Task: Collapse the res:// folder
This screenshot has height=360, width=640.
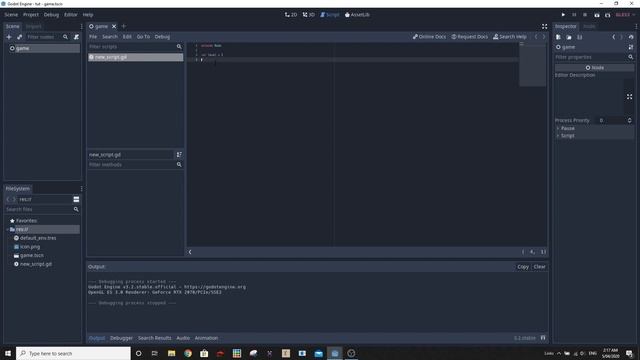Action: click(8, 229)
